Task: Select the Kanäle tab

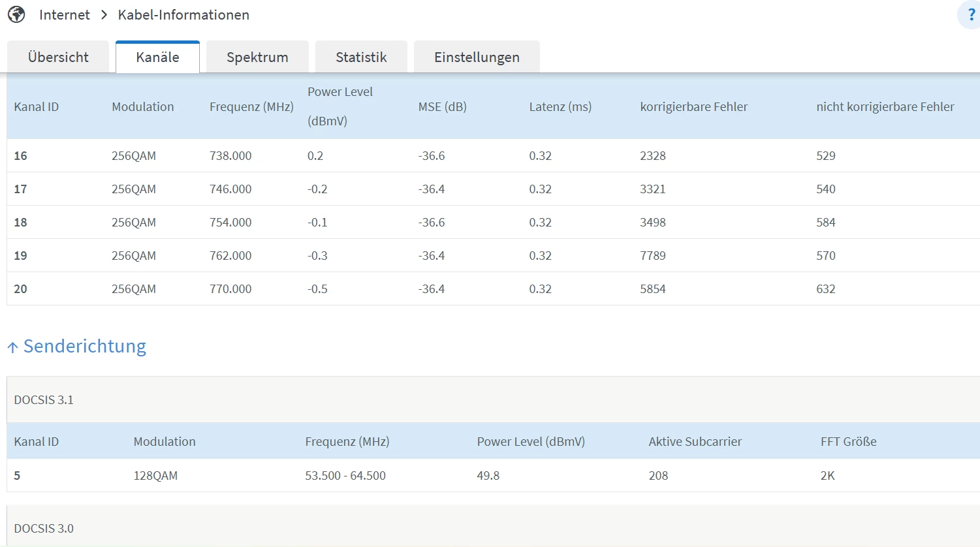Action: pyautogui.click(x=157, y=57)
